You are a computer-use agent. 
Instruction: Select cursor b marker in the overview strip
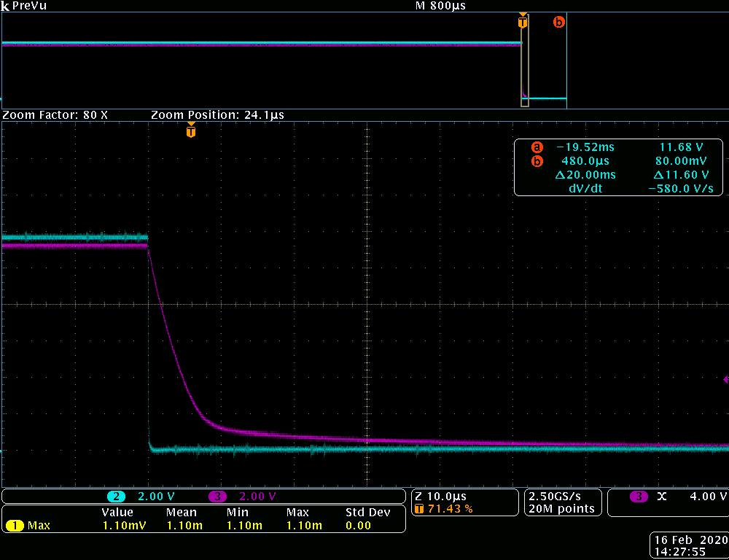[x=559, y=22]
